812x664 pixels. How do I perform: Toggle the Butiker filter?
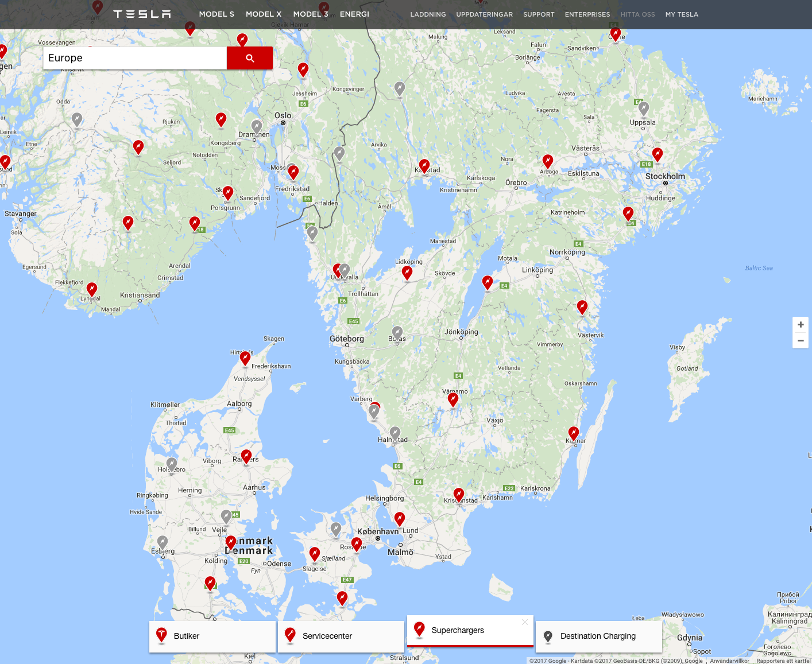pos(212,636)
